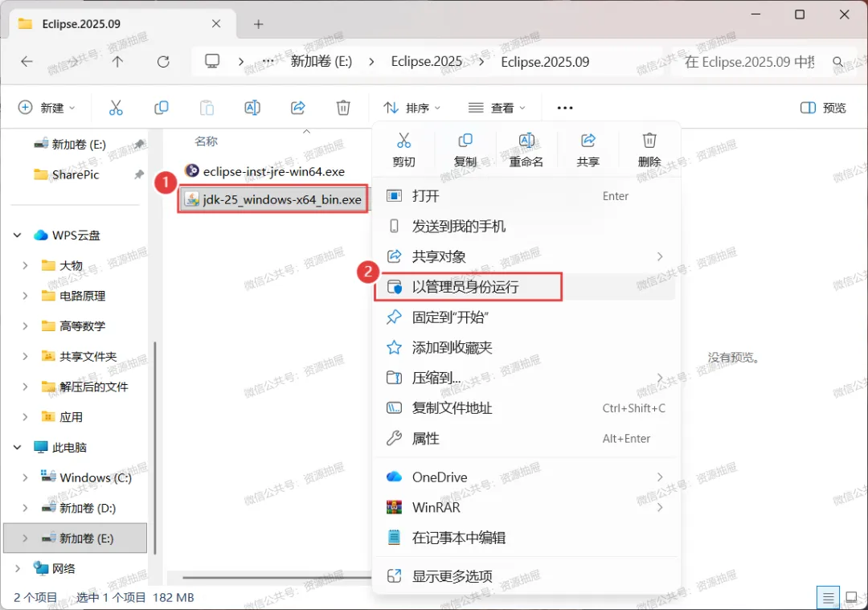Click the navigation pane vertical scrollbar
The width and height of the screenshot is (868, 610).
point(155,448)
